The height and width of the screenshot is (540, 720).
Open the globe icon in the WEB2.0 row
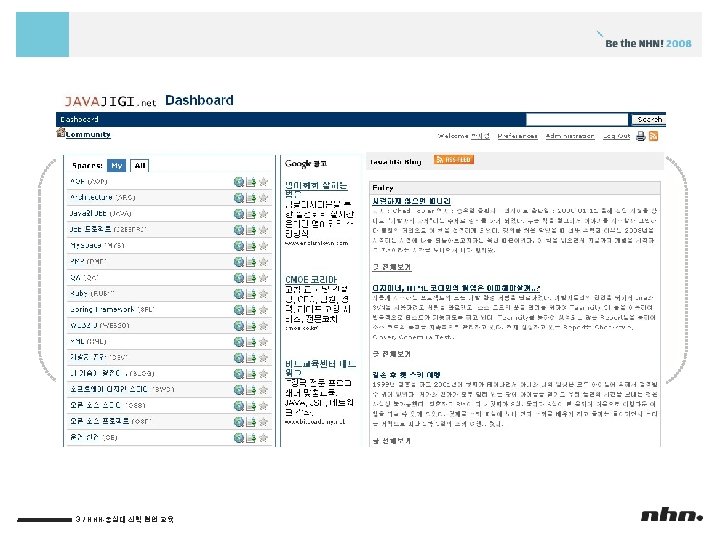[239, 326]
